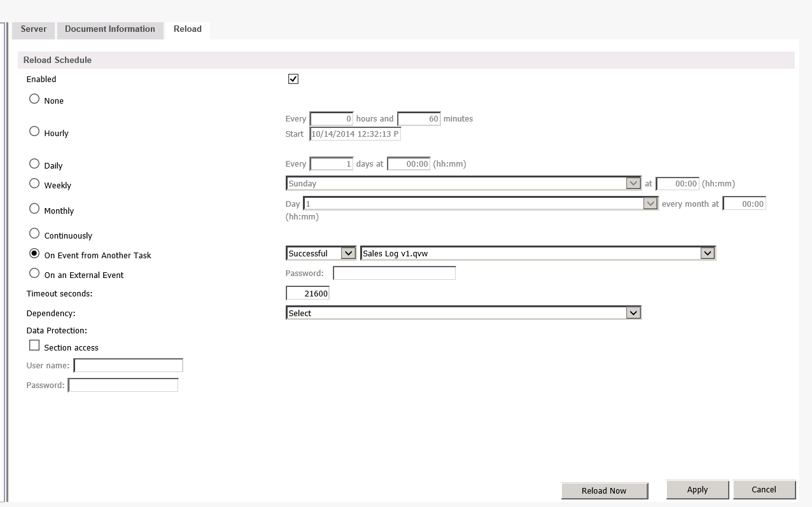
Task: Click the Reload Schedule section header
Action: 406,60
